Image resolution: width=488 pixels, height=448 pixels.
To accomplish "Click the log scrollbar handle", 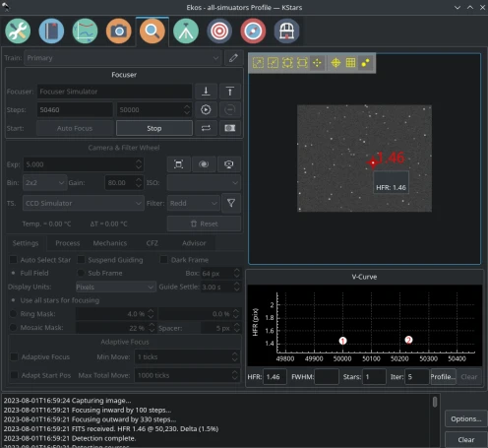I will coord(435,402).
